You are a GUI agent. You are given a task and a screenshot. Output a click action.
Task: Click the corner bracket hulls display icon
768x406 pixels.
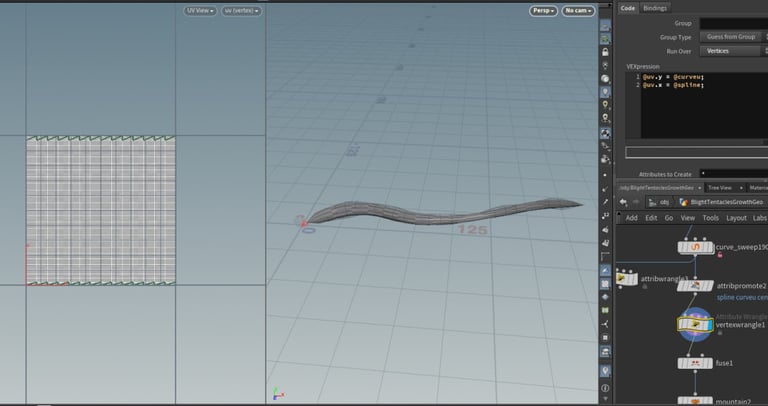[605, 256]
